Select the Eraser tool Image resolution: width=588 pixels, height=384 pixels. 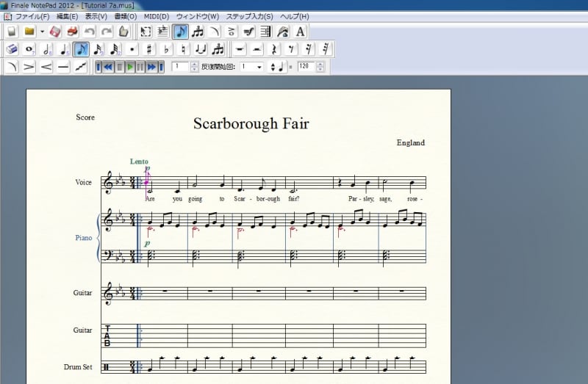(x=12, y=49)
